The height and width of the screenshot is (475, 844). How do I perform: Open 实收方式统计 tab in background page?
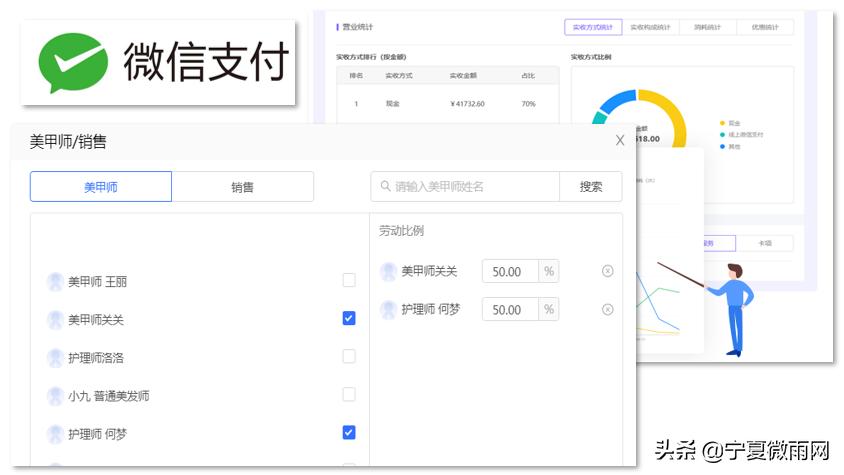click(593, 27)
